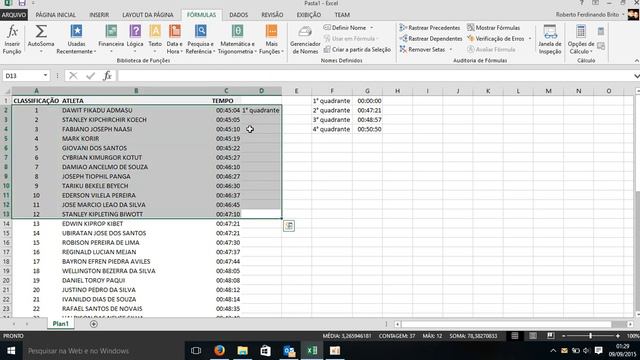Click the fx insert function icon in formula bar

click(107, 76)
